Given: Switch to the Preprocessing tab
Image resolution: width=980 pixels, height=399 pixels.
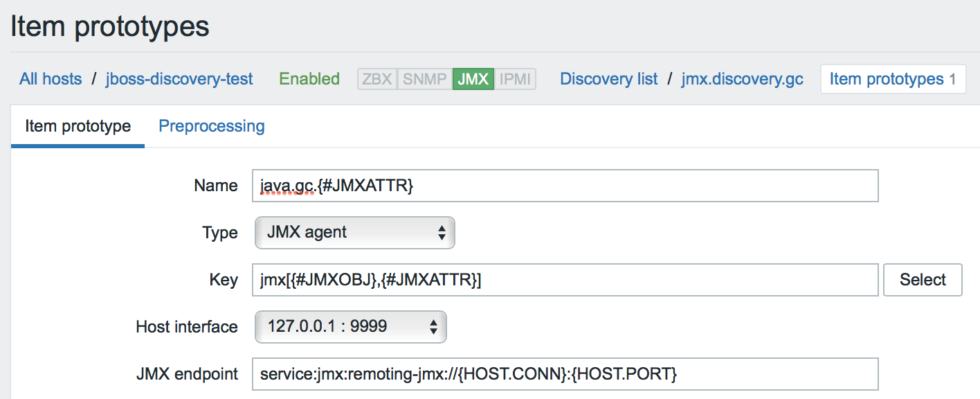Looking at the screenshot, I should (x=211, y=126).
